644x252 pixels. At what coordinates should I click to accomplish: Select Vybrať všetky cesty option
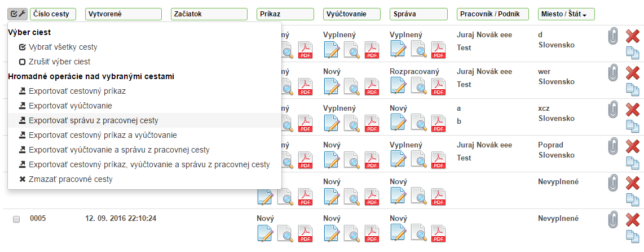54,47
